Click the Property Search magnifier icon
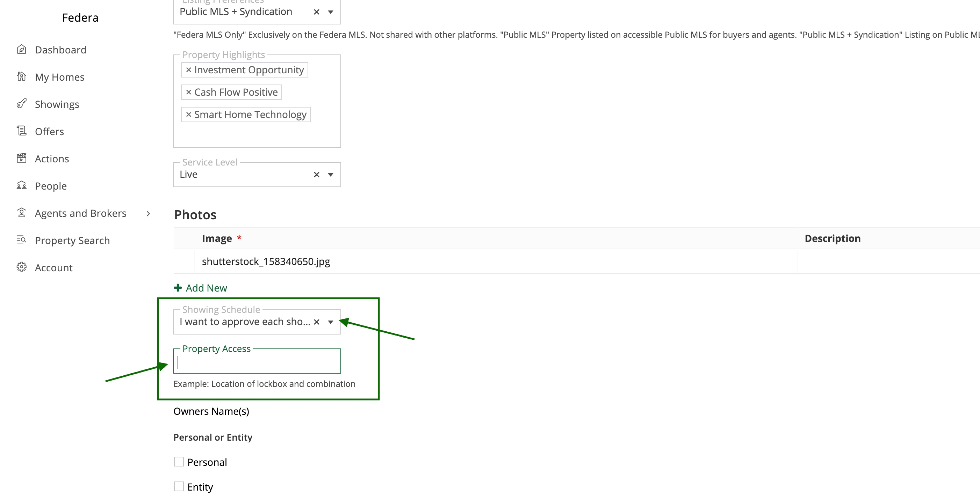980x500 pixels. point(22,240)
